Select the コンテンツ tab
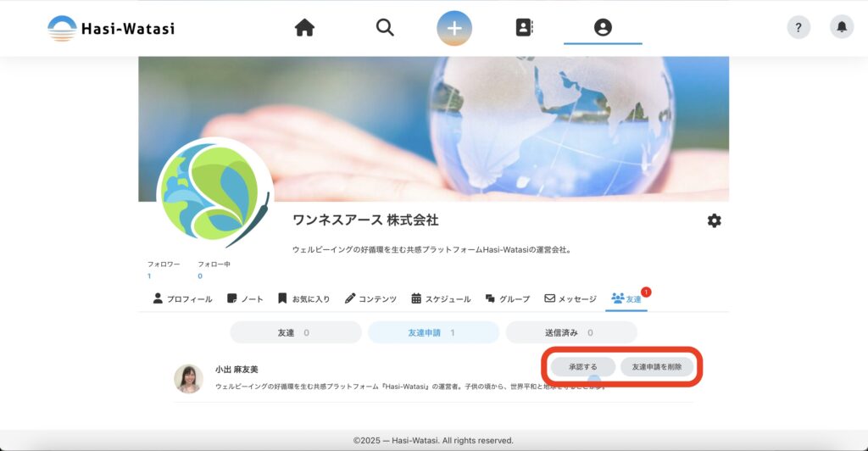The height and width of the screenshot is (451, 868). click(370, 298)
